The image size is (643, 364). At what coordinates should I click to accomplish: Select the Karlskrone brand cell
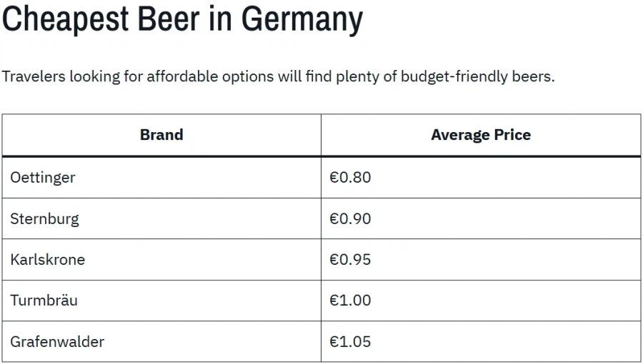(x=161, y=260)
